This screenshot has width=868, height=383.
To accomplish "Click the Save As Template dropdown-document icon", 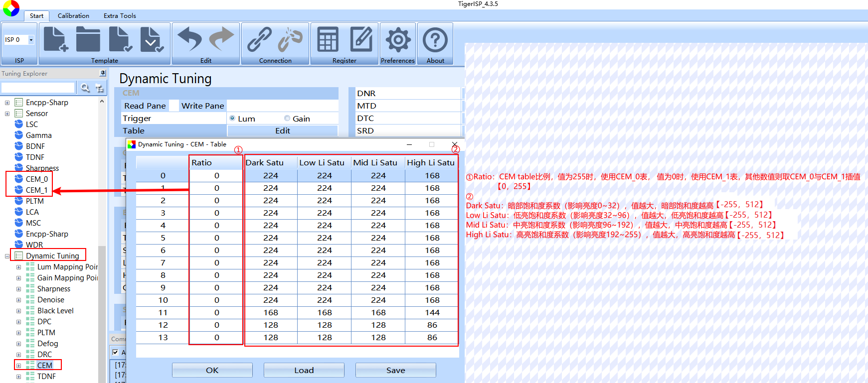I will (x=152, y=39).
